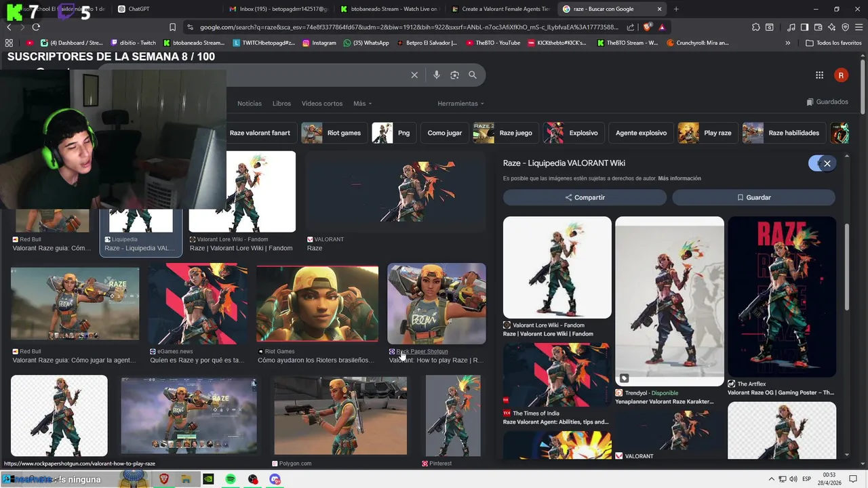The image size is (868, 488).
Task: Switch to the Inbox (195) Gmail tab
Action: [279, 9]
